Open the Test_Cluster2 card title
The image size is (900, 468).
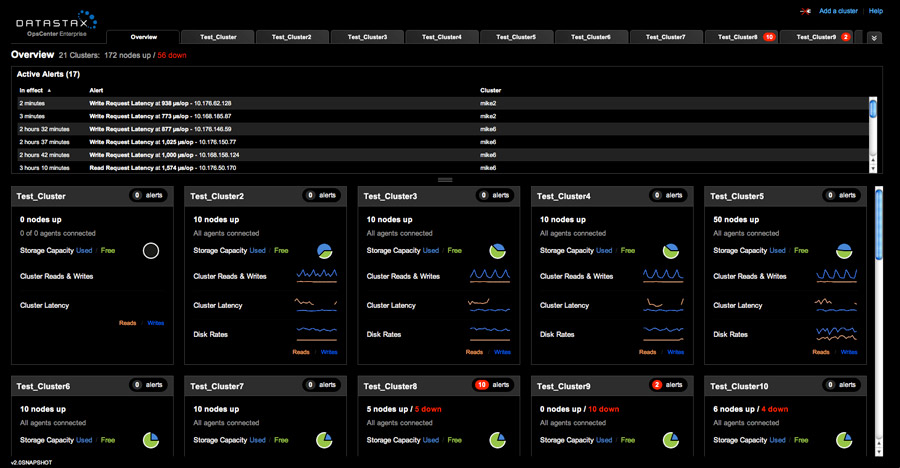217,196
